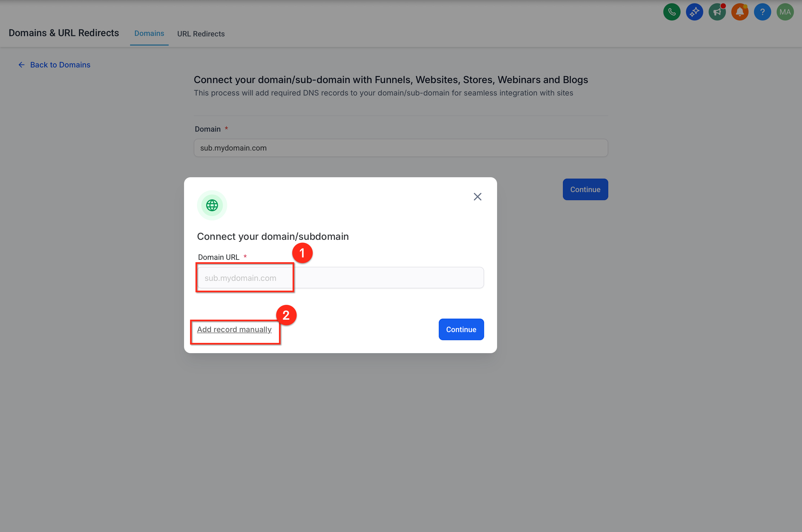Click the red annotation marker labeled 2
802x532 pixels.
click(x=287, y=315)
